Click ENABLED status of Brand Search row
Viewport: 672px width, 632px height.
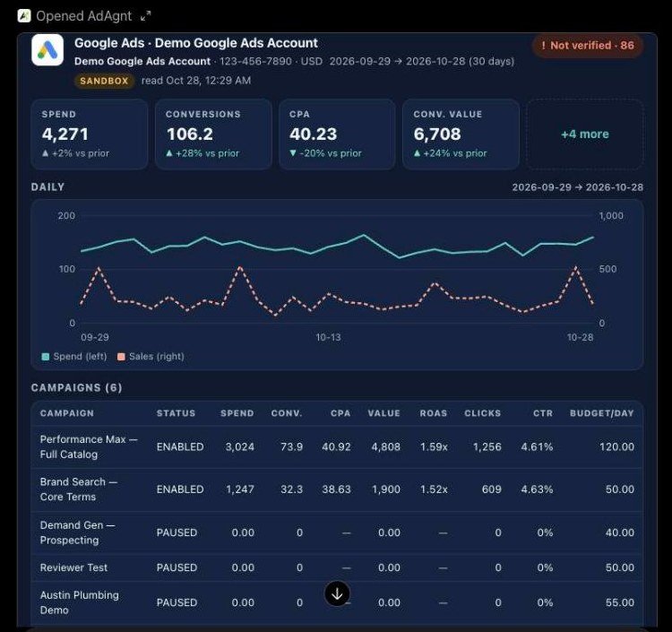[x=180, y=489]
